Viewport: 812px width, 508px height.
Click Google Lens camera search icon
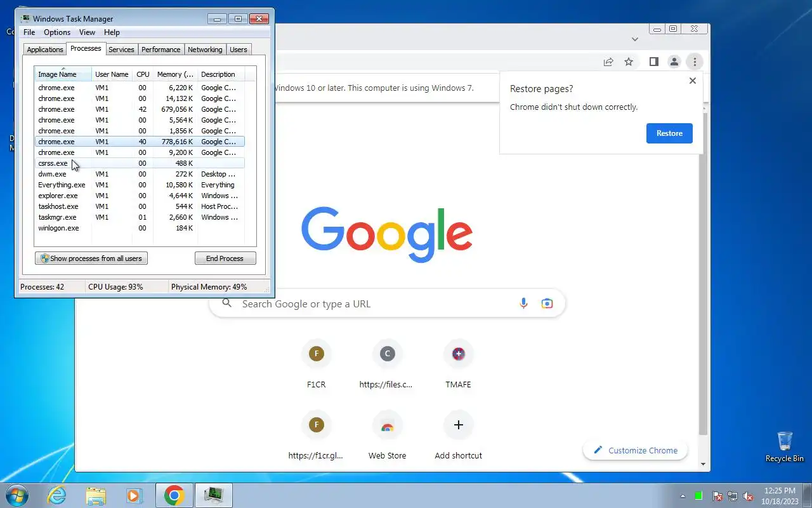click(x=547, y=304)
